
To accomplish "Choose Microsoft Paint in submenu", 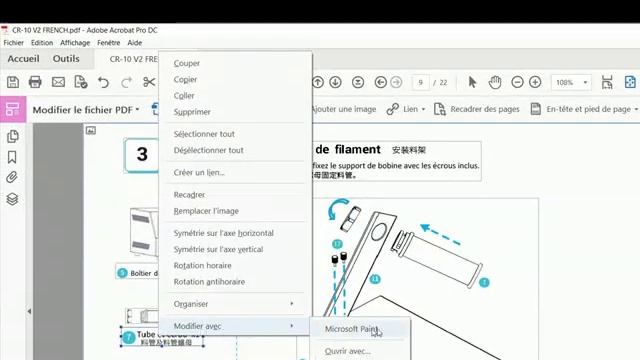I will 360,329.
